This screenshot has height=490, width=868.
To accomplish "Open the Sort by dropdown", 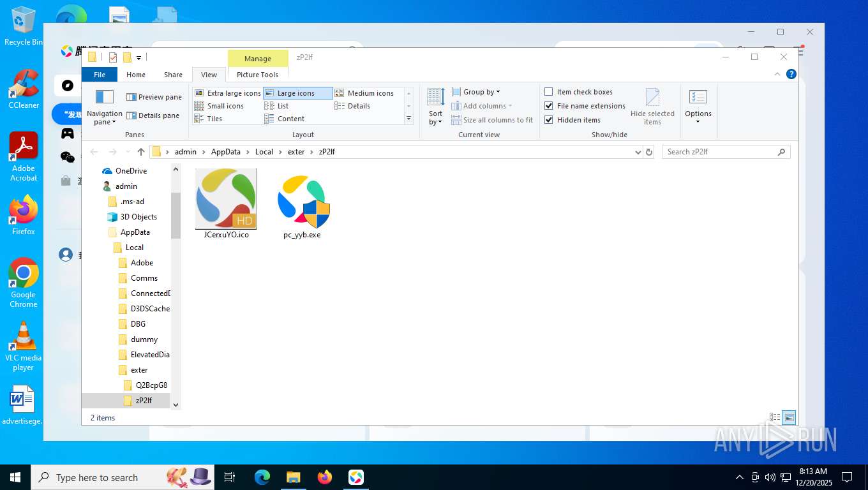I will 435,107.
